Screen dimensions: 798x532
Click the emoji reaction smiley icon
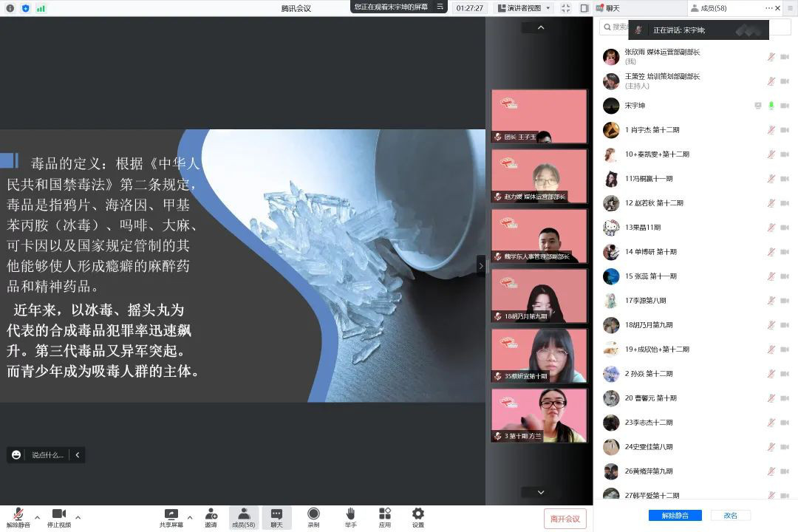[16, 455]
